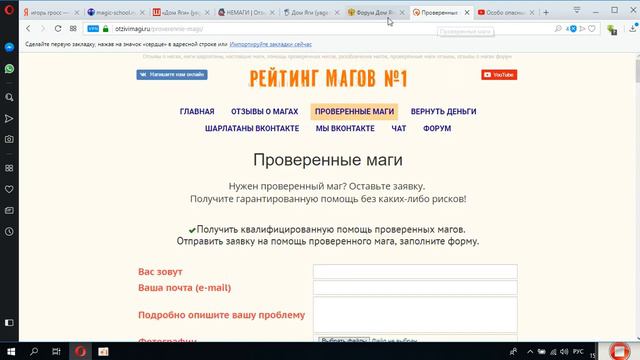Open the 'ГЛАВНАЯ' menu item
This screenshot has width=640, height=360.
tap(197, 111)
